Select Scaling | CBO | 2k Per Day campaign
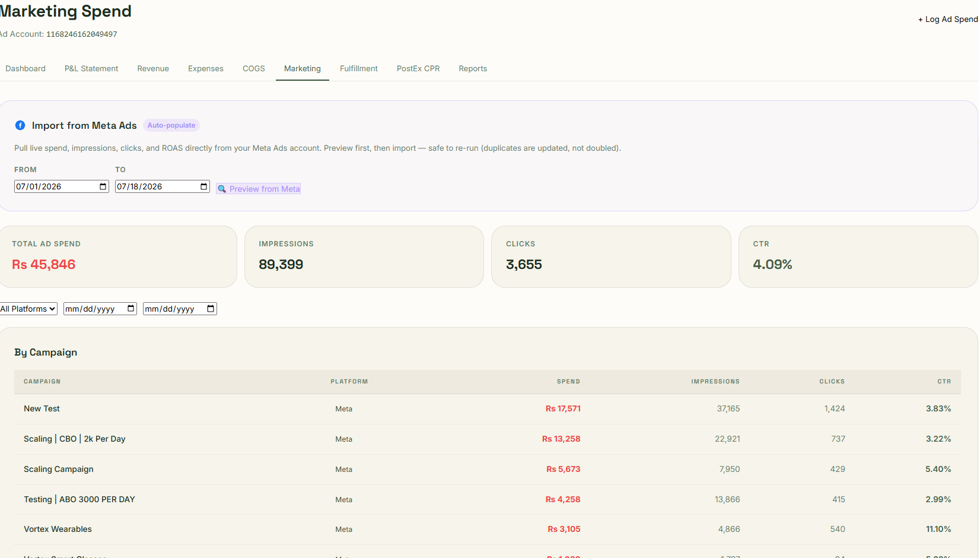Viewport: 980px width, 558px height. pos(488,439)
